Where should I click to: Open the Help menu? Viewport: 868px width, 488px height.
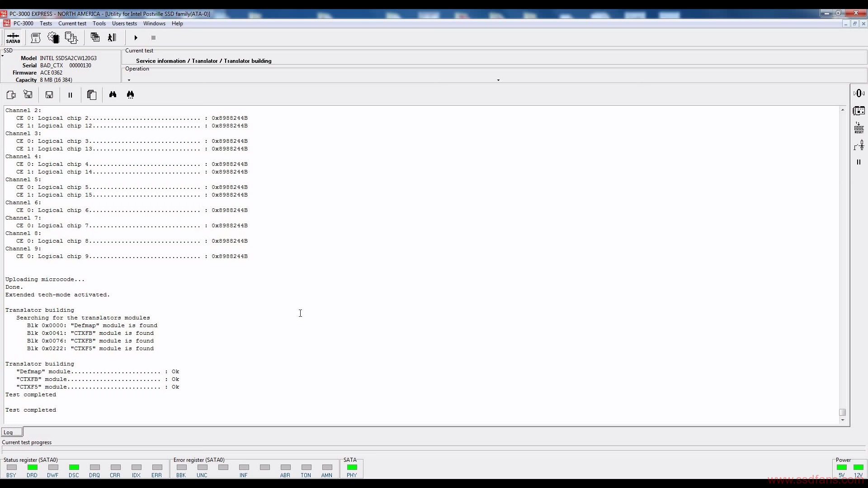[x=177, y=23]
